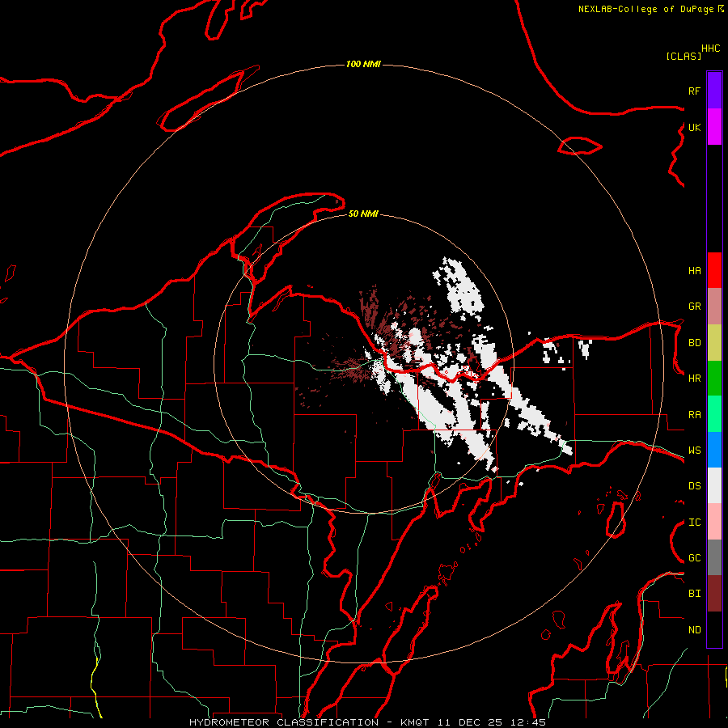728x728 pixels.
Task: Click the BD legend label
Action: coord(694,343)
